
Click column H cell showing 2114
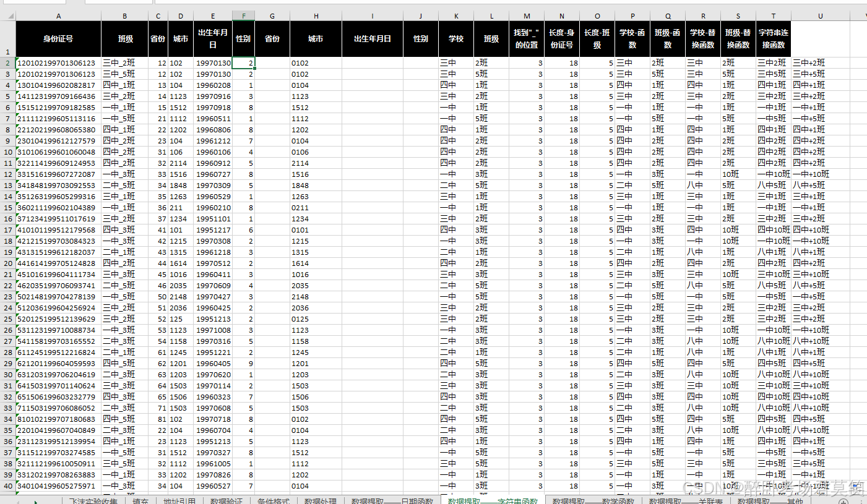point(316,163)
